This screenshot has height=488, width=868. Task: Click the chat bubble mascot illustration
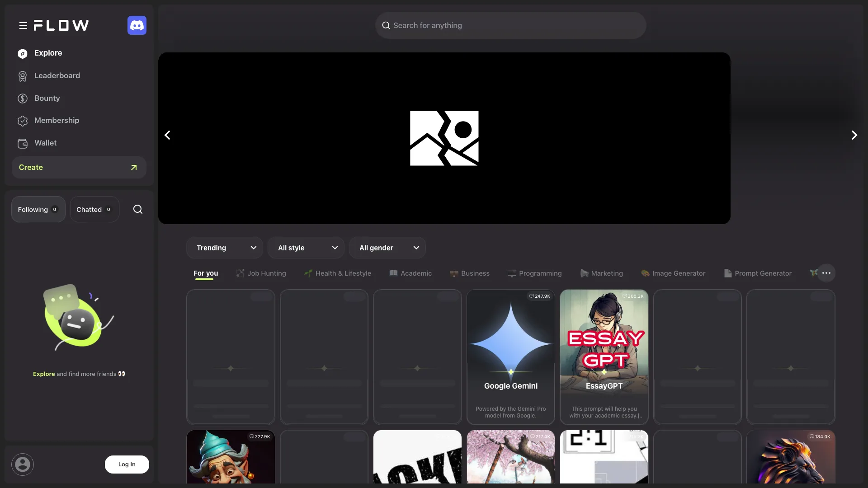(79, 317)
